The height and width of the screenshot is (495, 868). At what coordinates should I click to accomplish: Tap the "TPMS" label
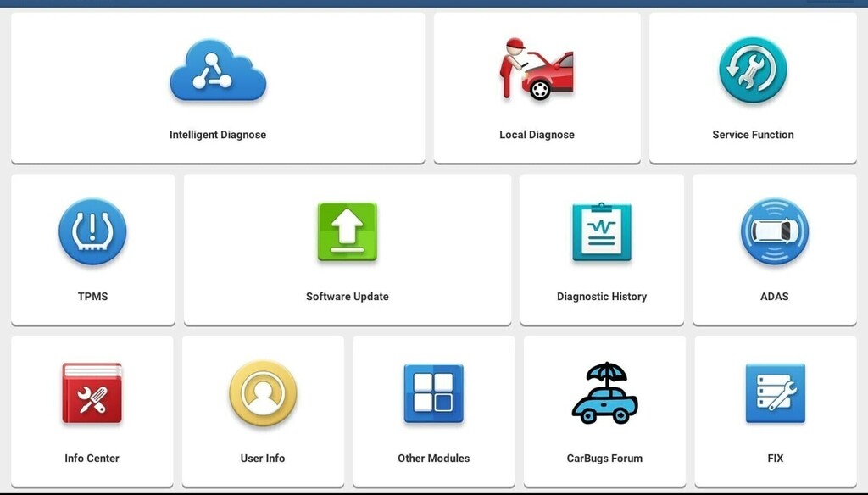(93, 296)
